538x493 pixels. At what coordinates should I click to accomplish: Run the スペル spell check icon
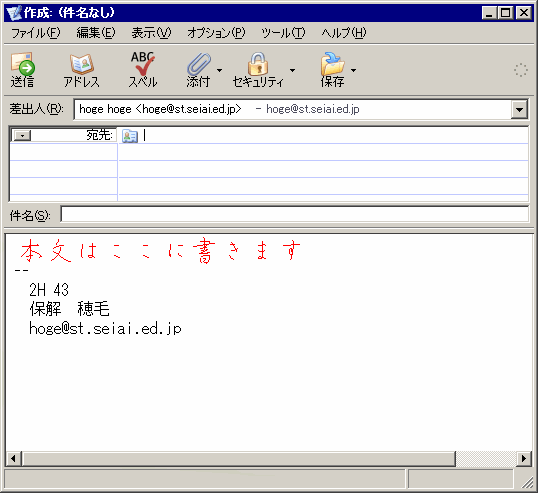point(143,63)
